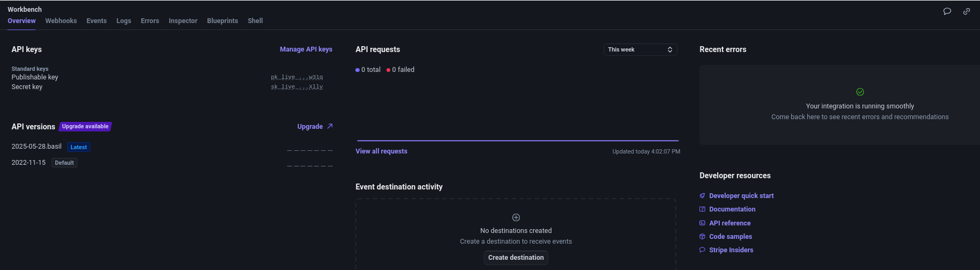Click the Documentation book icon

coord(702,209)
